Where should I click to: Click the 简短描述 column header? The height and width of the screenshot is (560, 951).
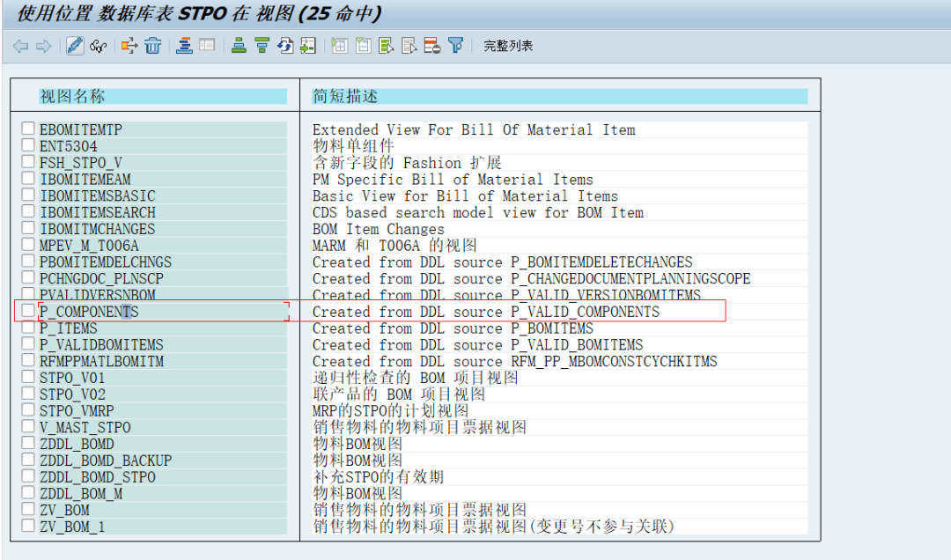click(559, 96)
